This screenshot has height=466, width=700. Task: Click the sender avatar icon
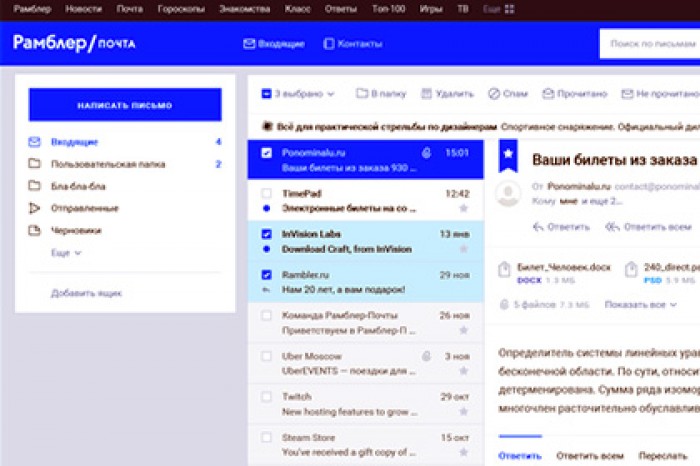click(508, 193)
